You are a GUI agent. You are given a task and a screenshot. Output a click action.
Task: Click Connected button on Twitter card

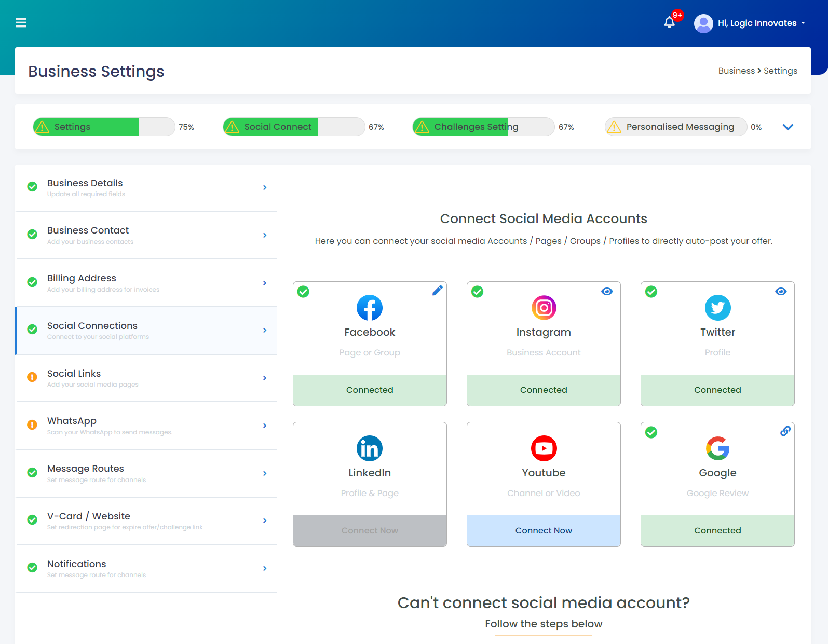pos(717,390)
